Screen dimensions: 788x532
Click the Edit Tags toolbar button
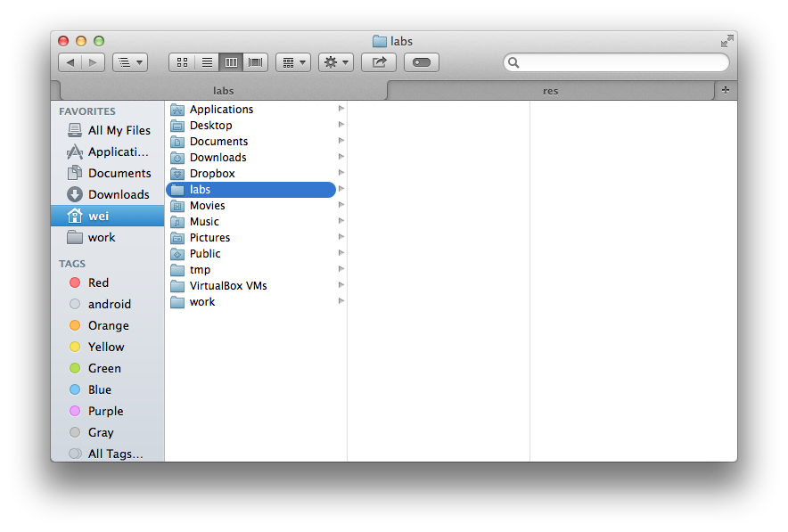point(422,62)
